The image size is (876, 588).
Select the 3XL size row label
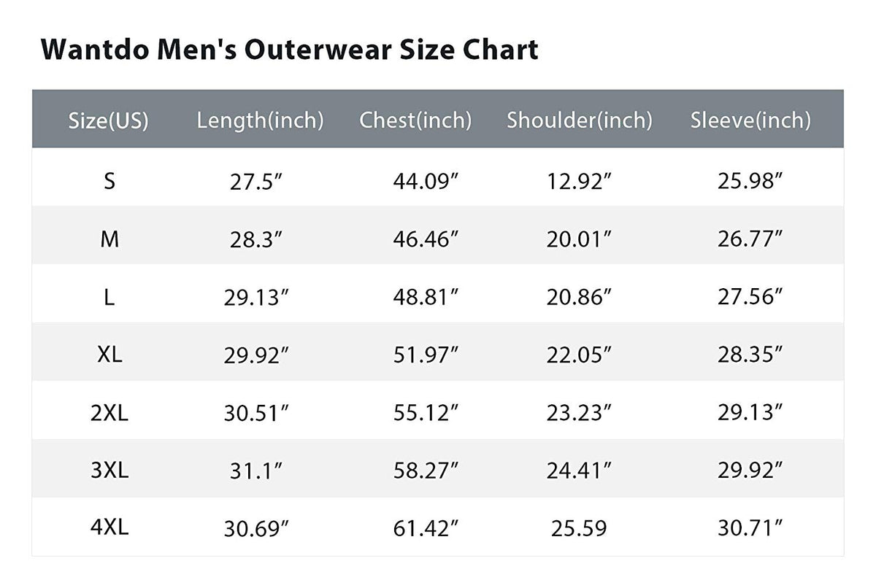[109, 471]
